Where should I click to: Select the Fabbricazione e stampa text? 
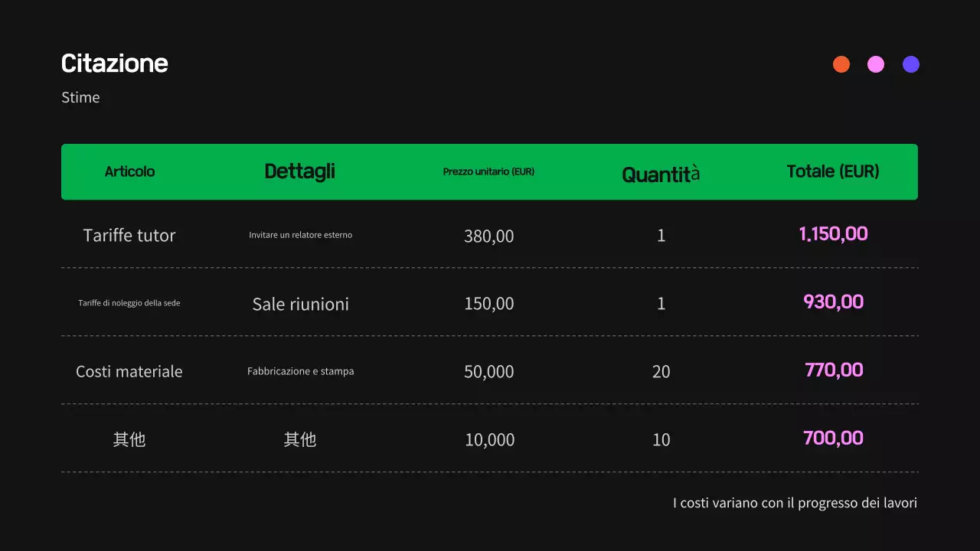pos(300,371)
